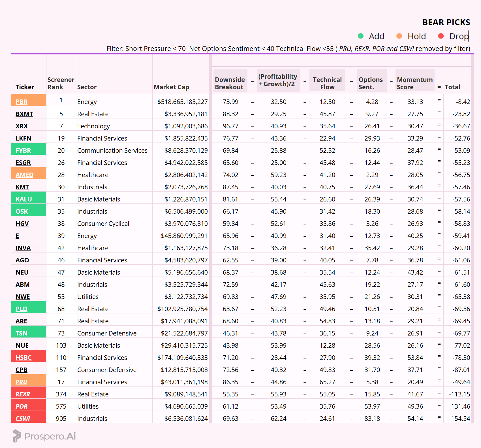Open the AGO ticker link
481x448 pixels.
click(22, 260)
